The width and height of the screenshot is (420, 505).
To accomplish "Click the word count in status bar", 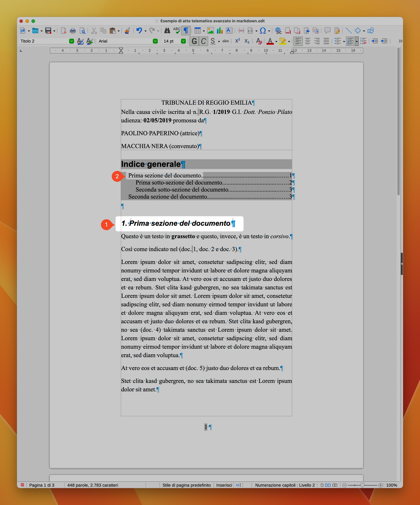I will pyautogui.click(x=93, y=485).
